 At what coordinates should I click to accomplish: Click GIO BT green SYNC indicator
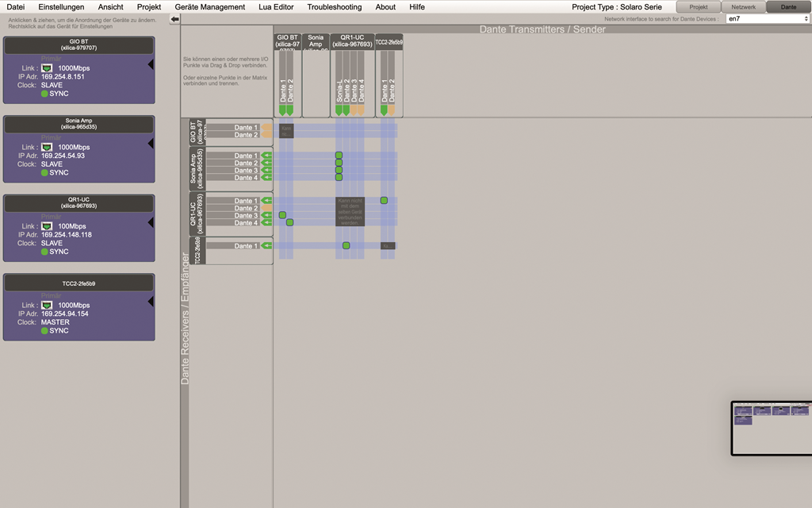tap(44, 94)
